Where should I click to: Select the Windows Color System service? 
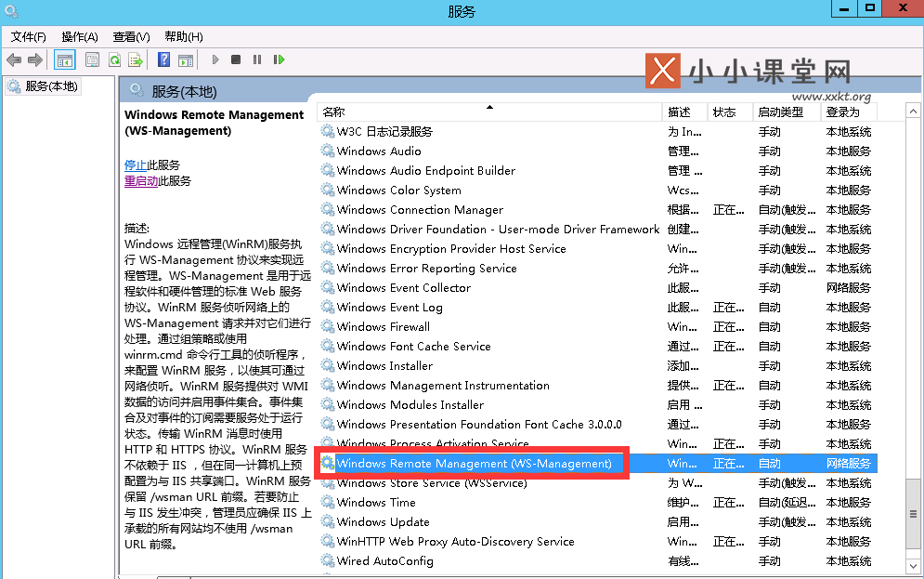tap(597, 190)
